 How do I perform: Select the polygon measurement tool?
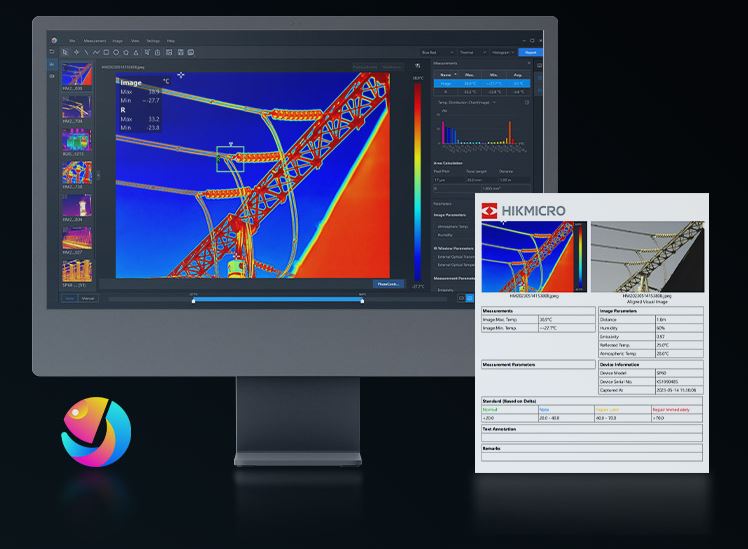126,52
